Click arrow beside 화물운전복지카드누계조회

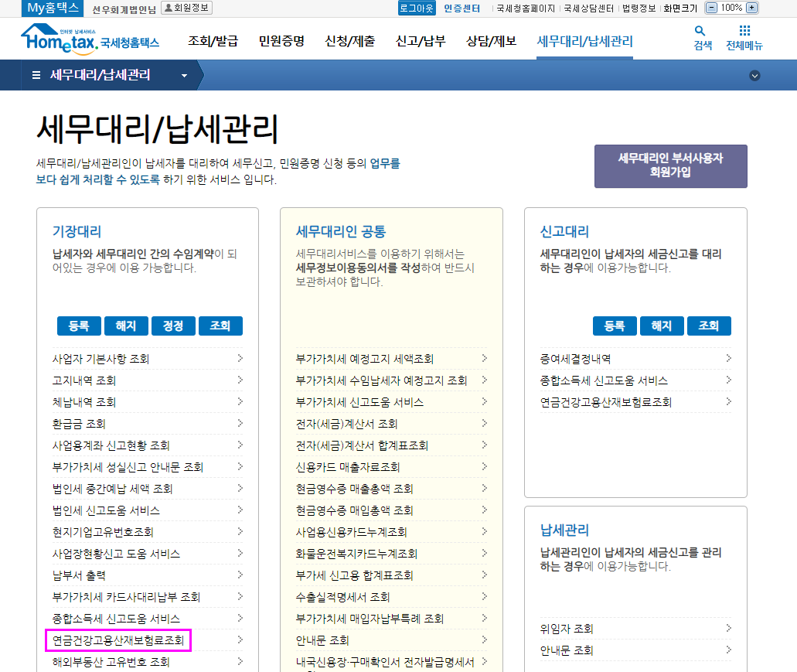click(x=484, y=553)
